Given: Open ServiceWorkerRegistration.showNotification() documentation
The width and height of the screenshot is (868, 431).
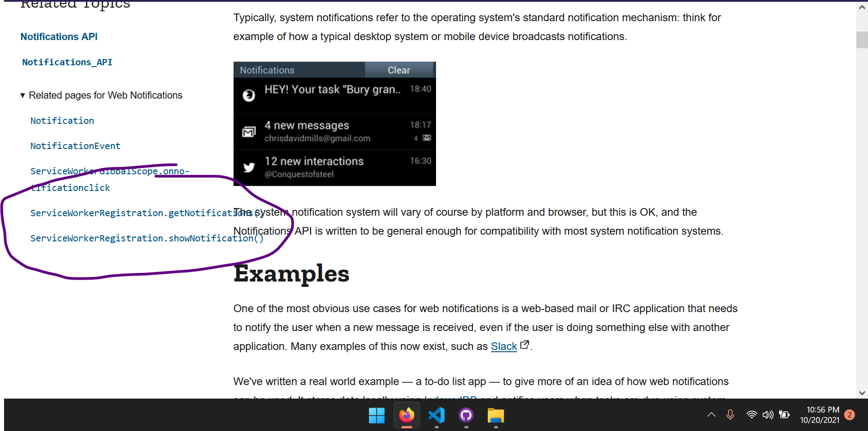Looking at the screenshot, I should [147, 238].
